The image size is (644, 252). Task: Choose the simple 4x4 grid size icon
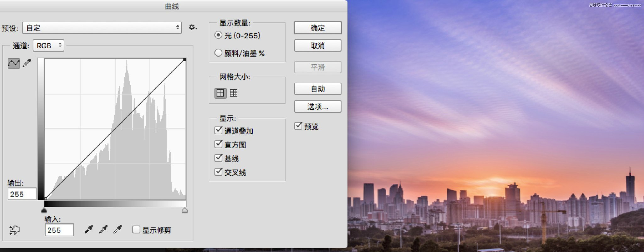[220, 93]
